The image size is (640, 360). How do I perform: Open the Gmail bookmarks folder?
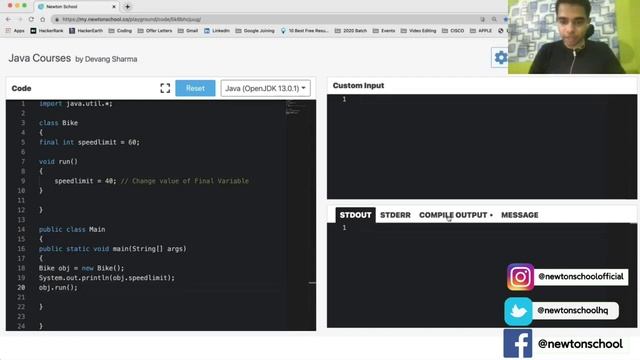(x=188, y=31)
